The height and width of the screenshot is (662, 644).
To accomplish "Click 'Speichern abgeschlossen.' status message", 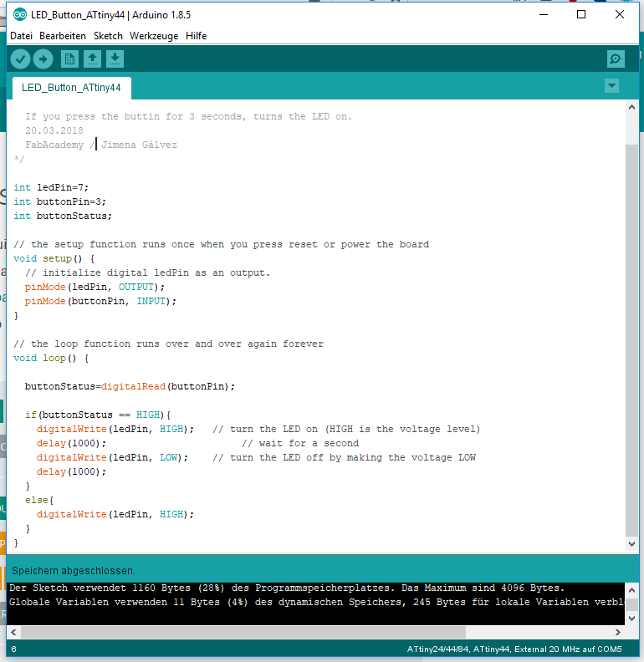I will tap(74, 571).
